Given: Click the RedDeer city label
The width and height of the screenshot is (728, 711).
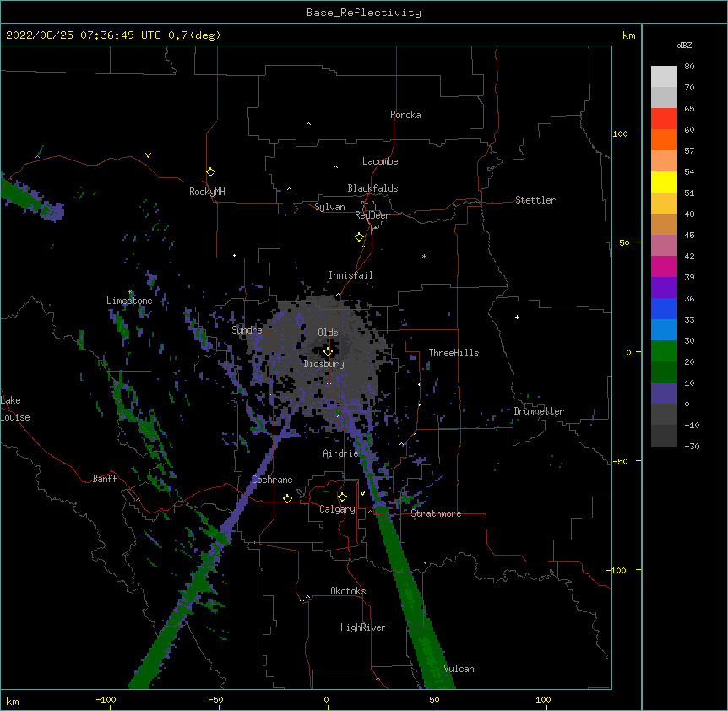Looking at the screenshot, I should click(372, 215).
